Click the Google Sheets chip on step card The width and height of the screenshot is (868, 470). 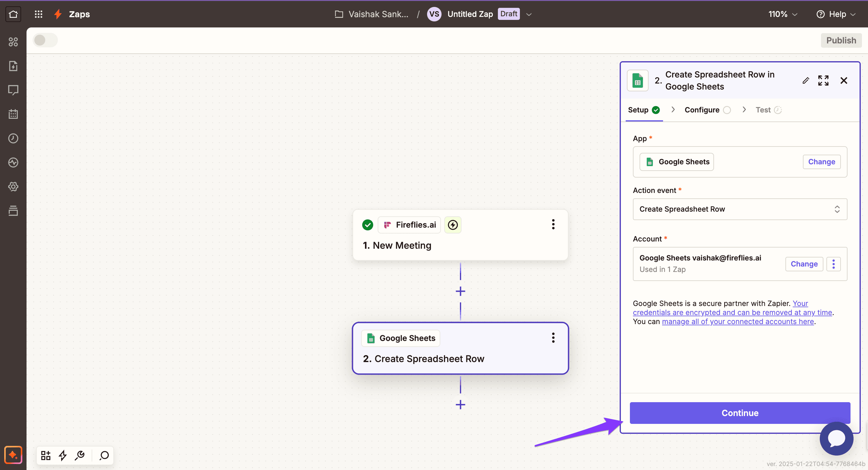[401, 338]
